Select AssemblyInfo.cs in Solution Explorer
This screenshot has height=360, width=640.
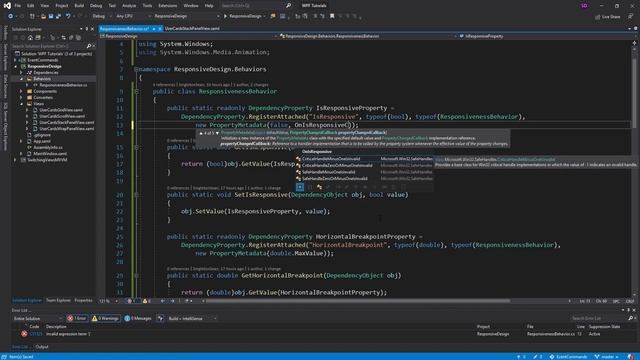[x=48, y=147]
